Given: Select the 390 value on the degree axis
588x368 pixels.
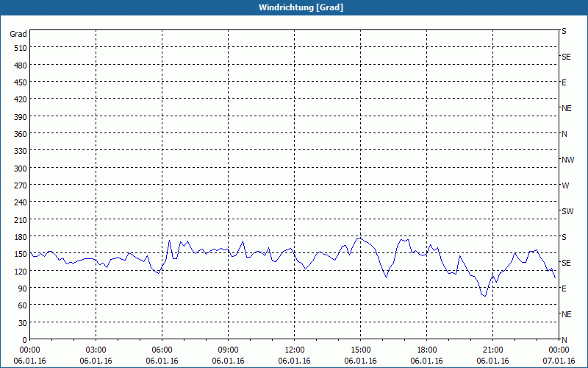Looking at the screenshot, I should pyautogui.click(x=21, y=117).
